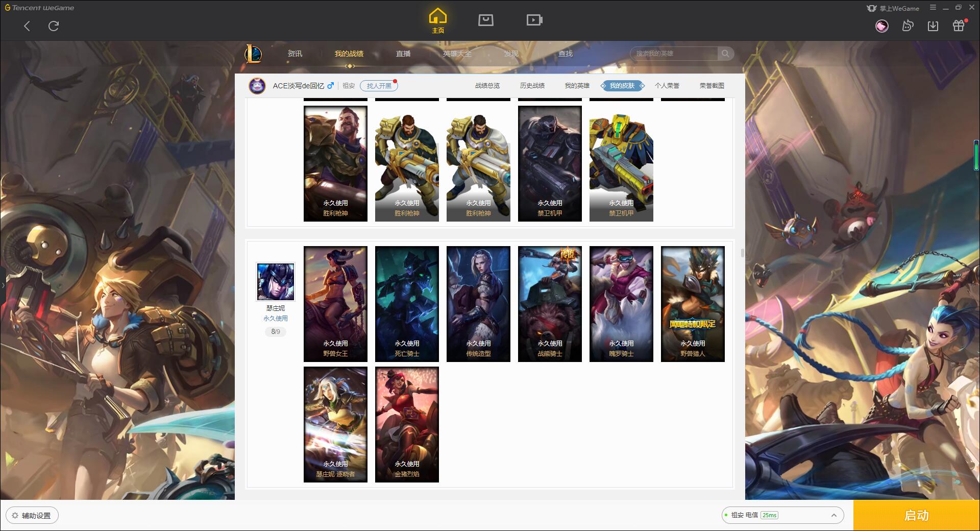Click the summoner avatar icon
The image size is (980, 531).
[x=257, y=86]
